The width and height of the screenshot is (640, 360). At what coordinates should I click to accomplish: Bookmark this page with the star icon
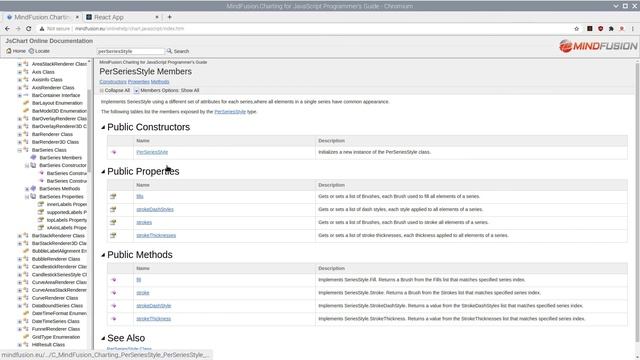576,29
